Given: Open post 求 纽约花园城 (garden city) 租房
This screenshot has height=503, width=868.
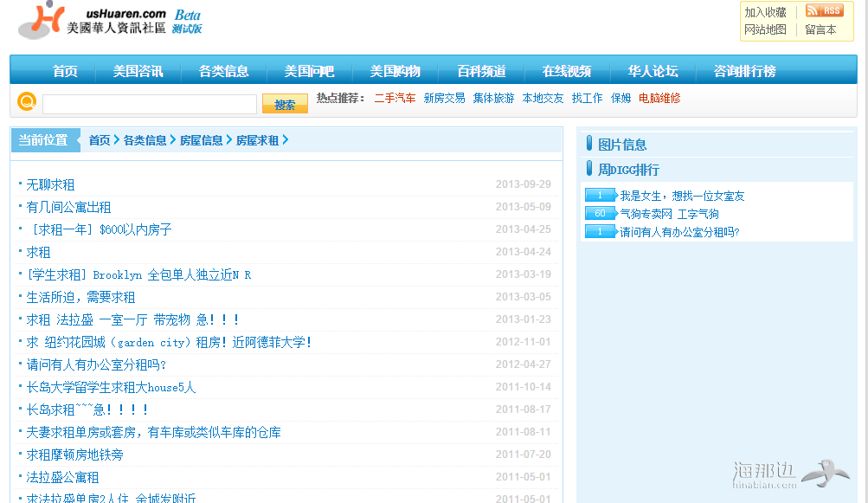Looking at the screenshot, I should (x=169, y=342).
